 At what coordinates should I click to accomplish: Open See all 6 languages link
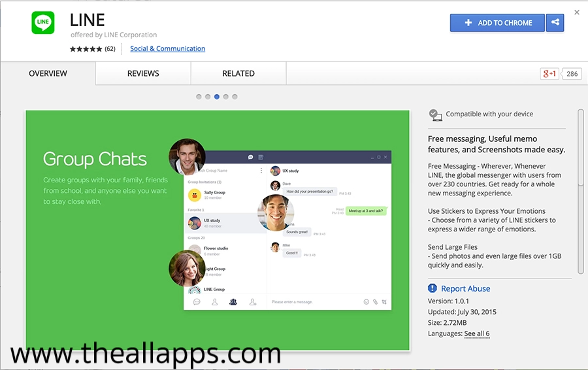coord(477,333)
